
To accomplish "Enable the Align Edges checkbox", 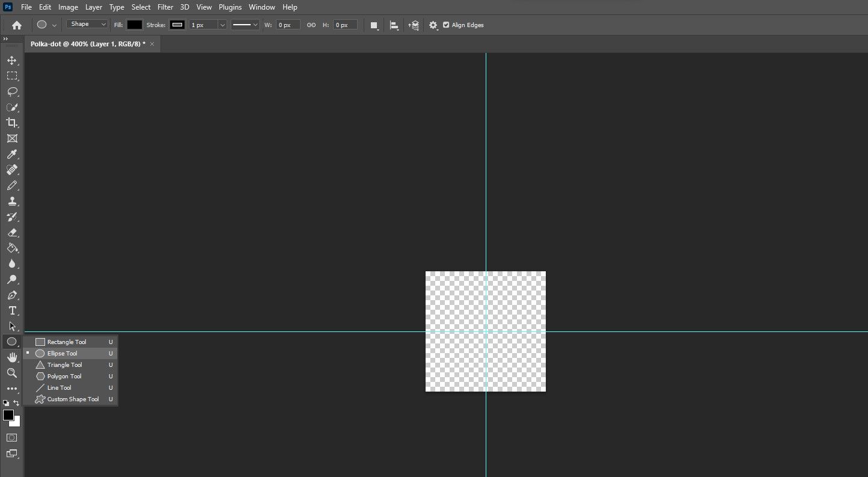I will (446, 25).
